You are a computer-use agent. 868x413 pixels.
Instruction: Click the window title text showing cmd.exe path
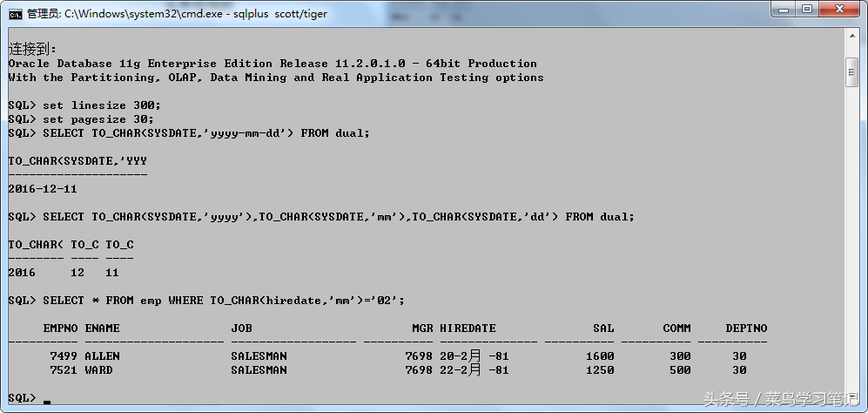coord(177,14)
